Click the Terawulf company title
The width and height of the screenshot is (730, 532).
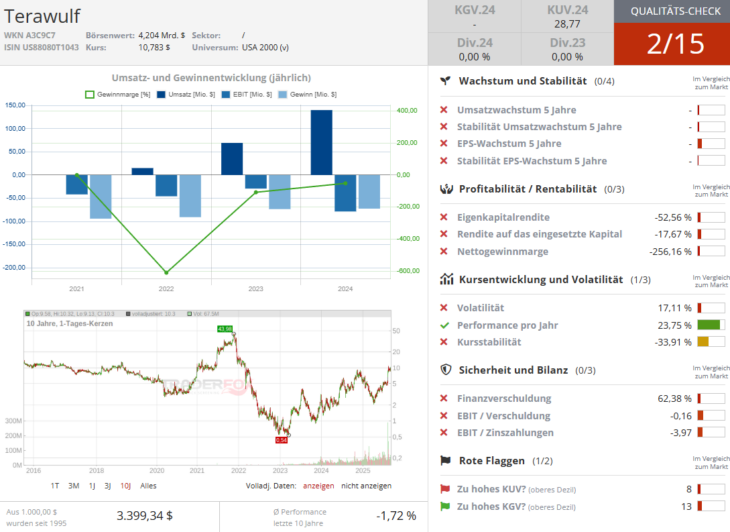click(x=42, y=16)
